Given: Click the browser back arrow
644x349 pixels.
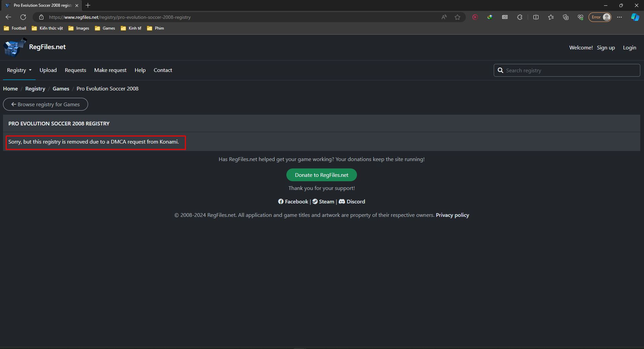Looking at the screenshot, I should (x=8, y=17).
